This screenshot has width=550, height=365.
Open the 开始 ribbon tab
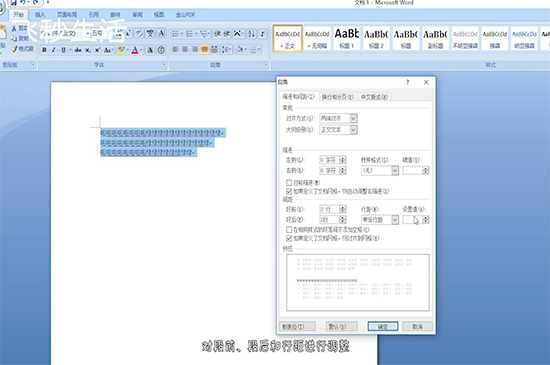coord(18,14)
